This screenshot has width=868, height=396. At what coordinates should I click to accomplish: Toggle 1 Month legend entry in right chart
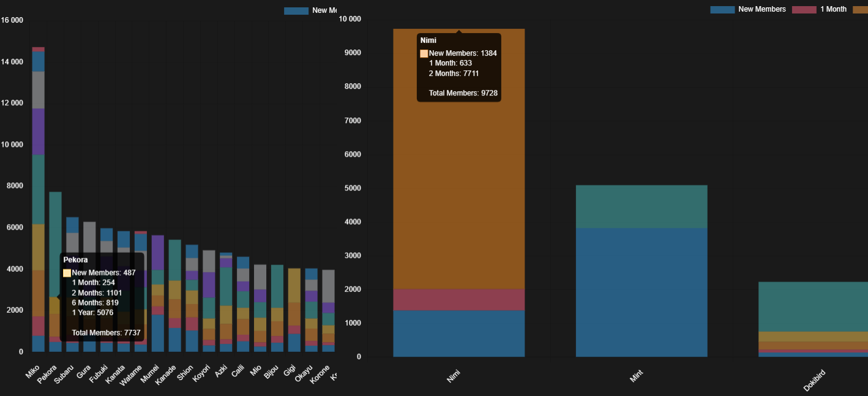point(819,9)
